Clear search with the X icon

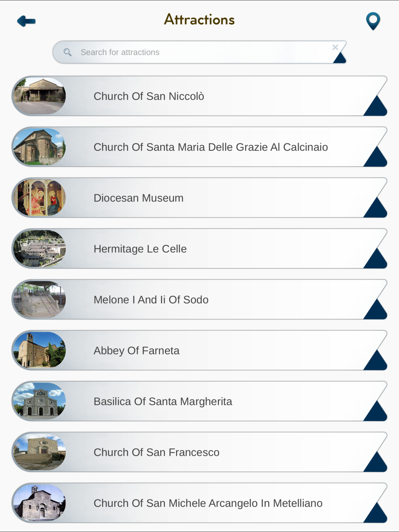tap(335, 47)
